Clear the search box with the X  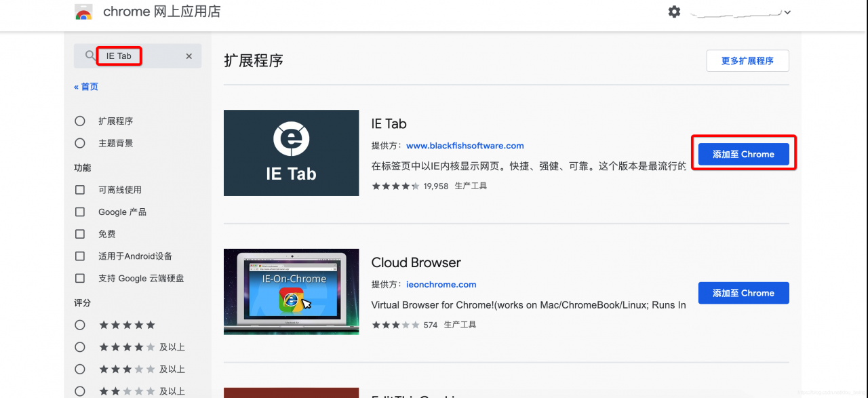tap(189, 56)
